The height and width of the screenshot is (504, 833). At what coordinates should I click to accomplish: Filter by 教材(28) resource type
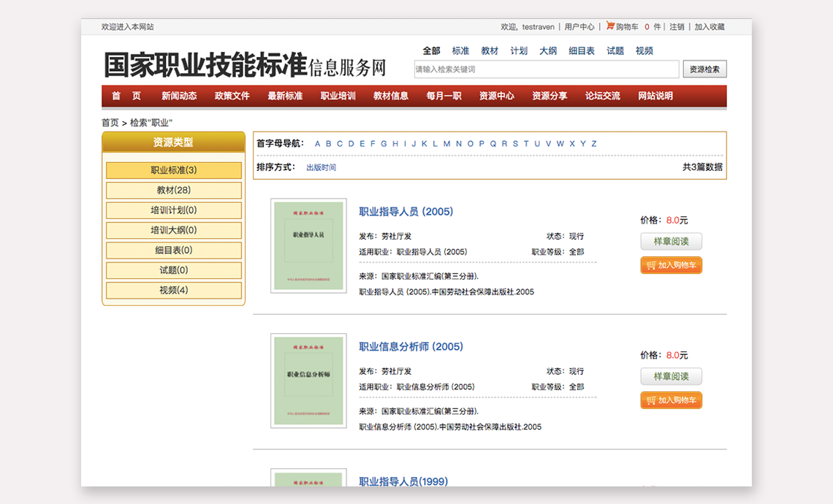(x=174, y=190)
